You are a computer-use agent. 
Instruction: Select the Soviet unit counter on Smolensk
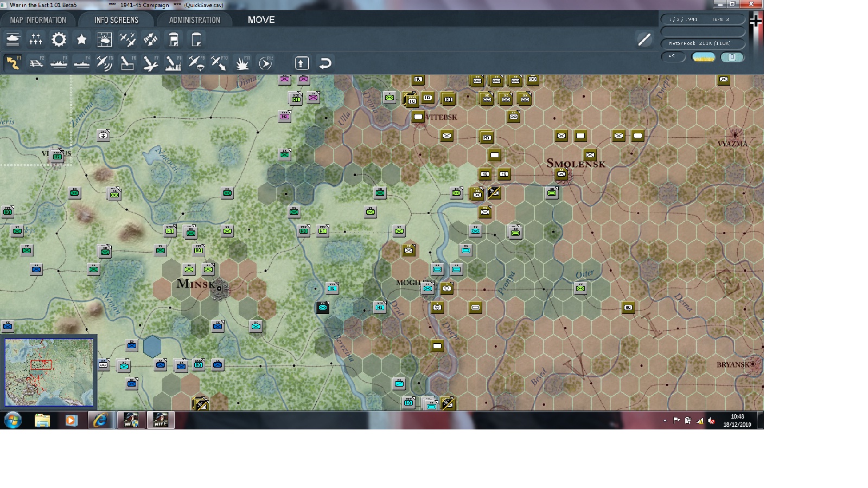click(x=561, y=174)
